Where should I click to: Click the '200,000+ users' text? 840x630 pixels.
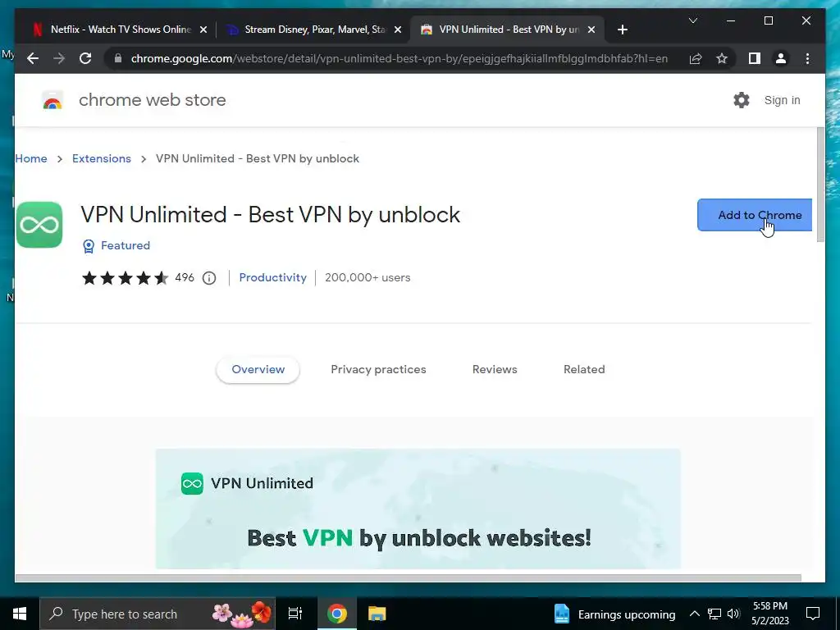pyautogui.click(x=367, y=277)
